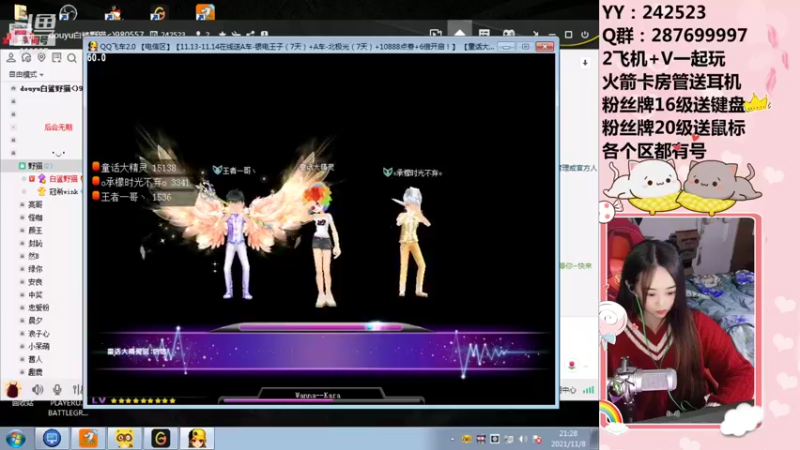Expand the 颜王 sub-channel
The image size is (800, 450).
(35, 231)
